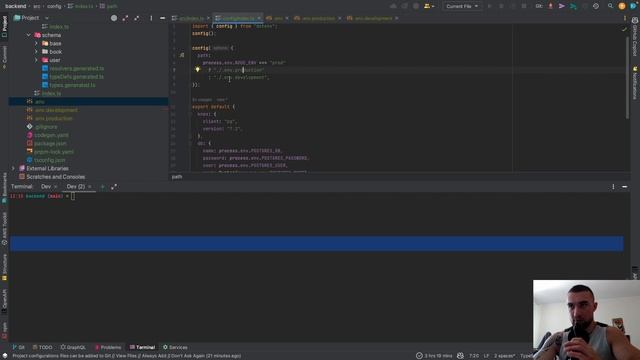Open the Project view dropdown arrow
This screenshot has width=640, height=360.
tap(47, 18)
